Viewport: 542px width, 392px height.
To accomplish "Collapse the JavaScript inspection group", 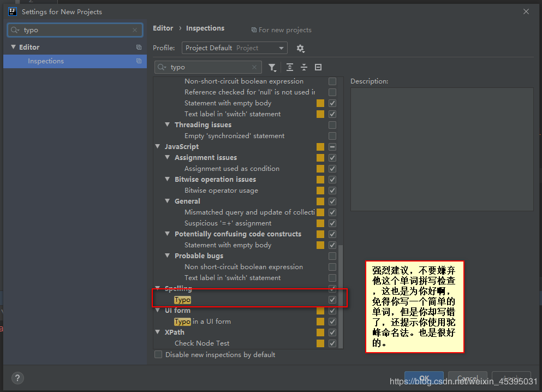I will 158,146.
